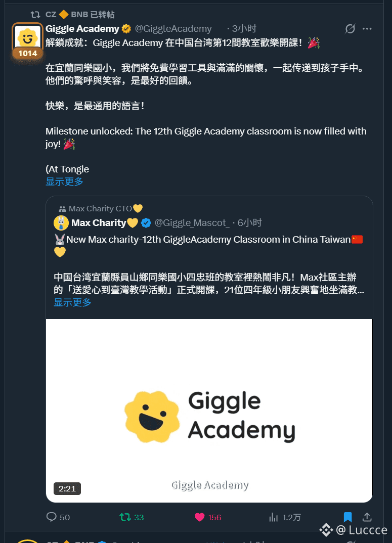The height and width of the screenshot is (543, 392).
Task: Open Max Charity rabbit avatar
Action: pyautogui.click(x=61, y=222)
